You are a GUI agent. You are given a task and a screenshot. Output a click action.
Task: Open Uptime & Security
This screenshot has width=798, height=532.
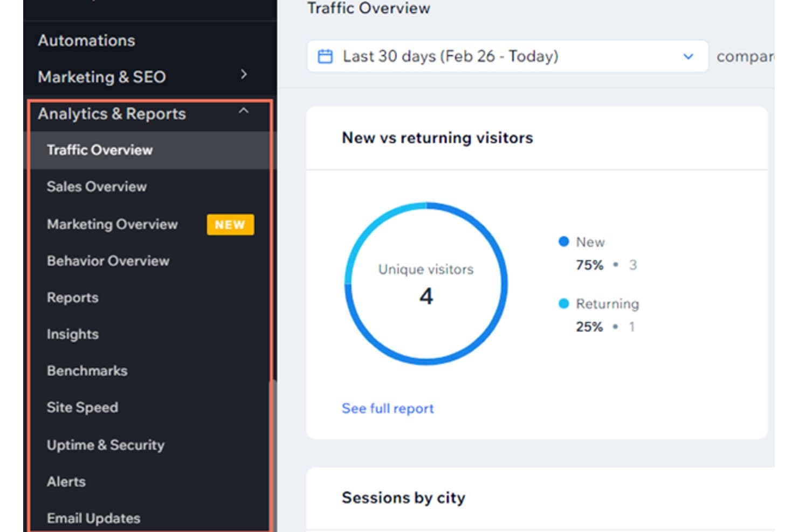[x=105, y=445]
